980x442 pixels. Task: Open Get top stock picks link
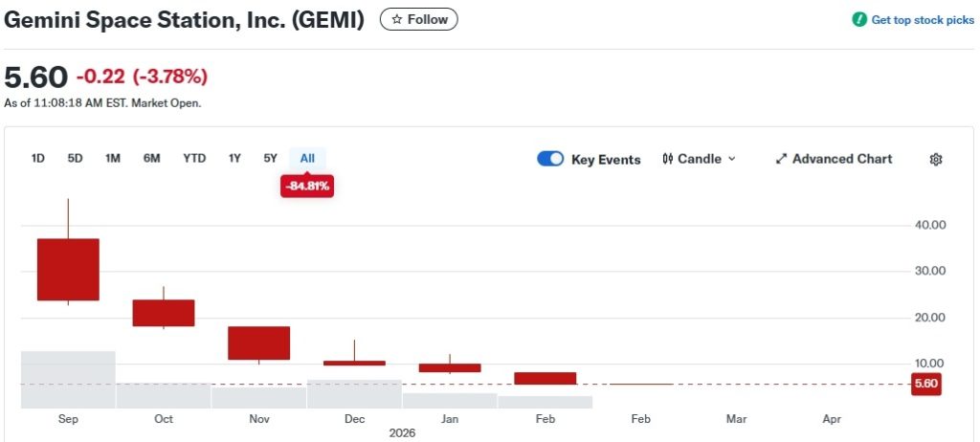pos(922,20)
